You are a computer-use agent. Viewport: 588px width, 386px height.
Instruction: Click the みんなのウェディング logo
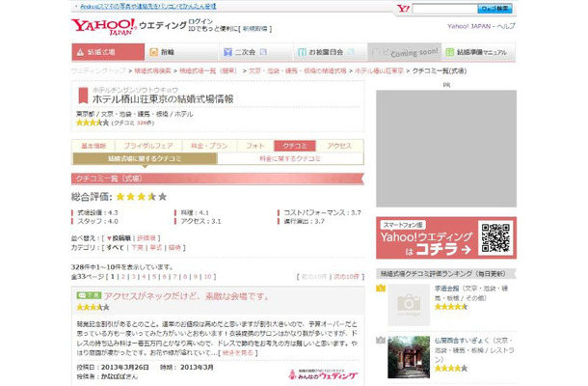[323, 374]
